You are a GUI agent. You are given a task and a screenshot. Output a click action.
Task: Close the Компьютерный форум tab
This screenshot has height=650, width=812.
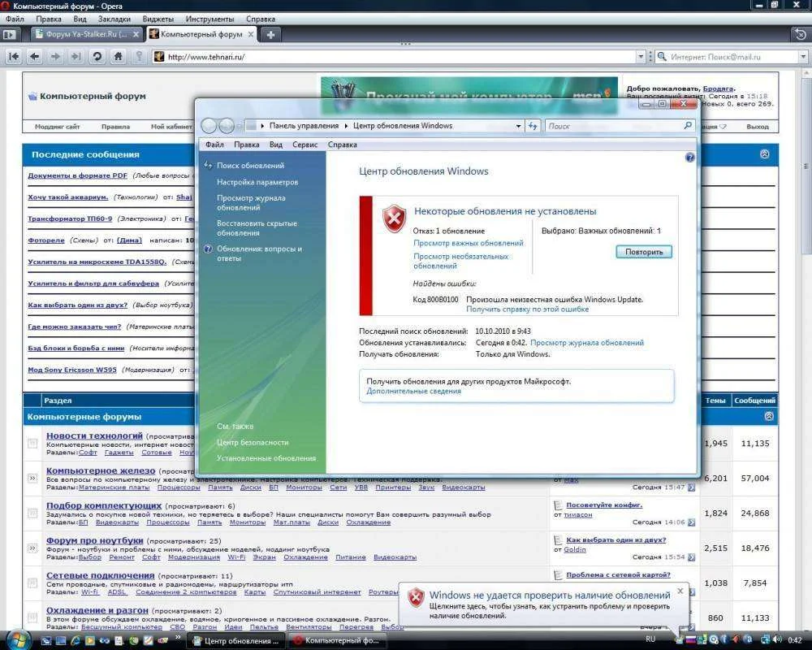pos(251,34)
